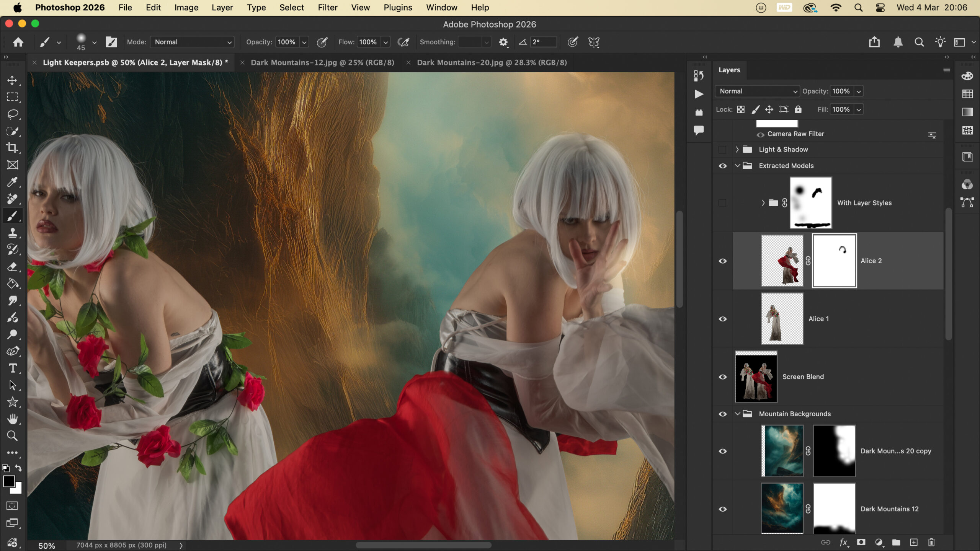
Task: Switch to Dark Mountains-12.jpg tab
Action: (322, 62)
